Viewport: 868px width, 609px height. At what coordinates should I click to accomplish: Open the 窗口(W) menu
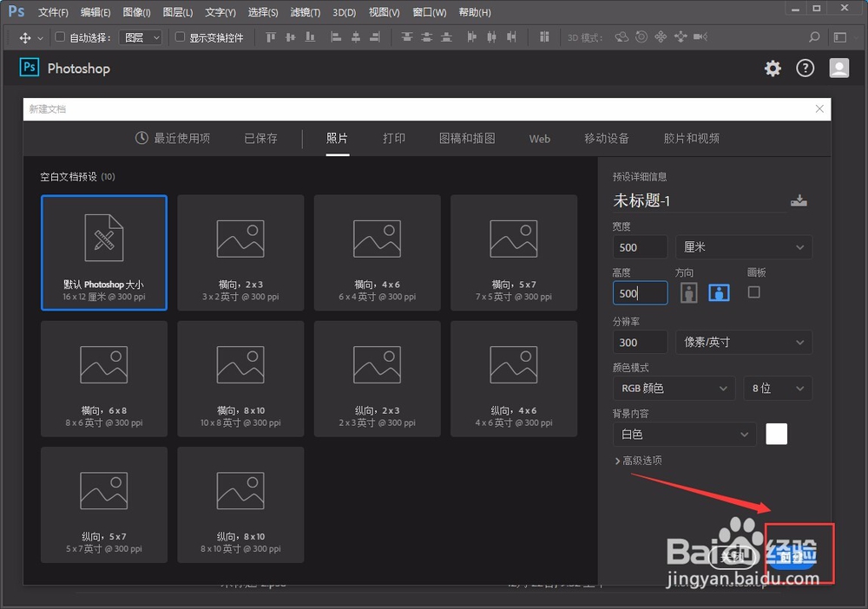430,12
